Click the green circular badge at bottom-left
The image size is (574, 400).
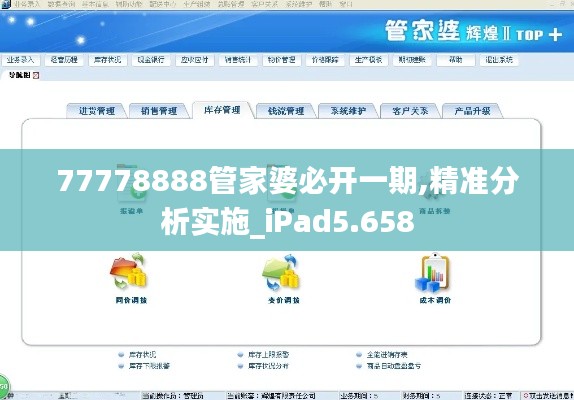point(4,385)
